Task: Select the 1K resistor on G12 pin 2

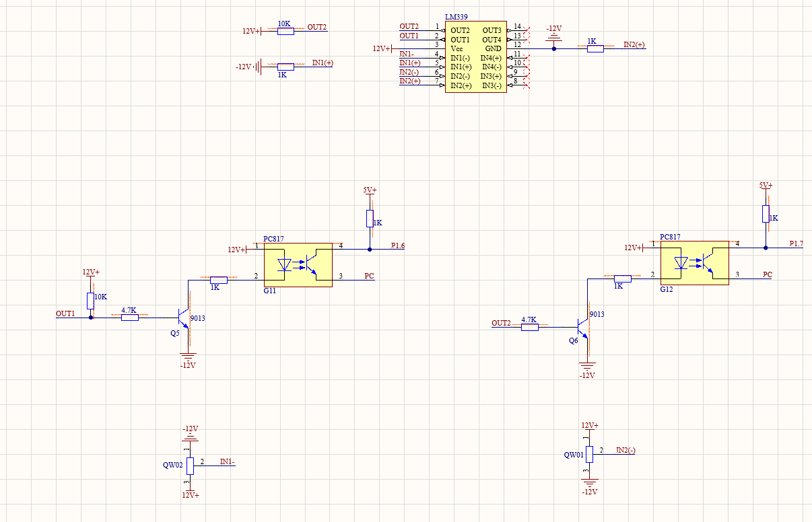Action: click(622, 278)
